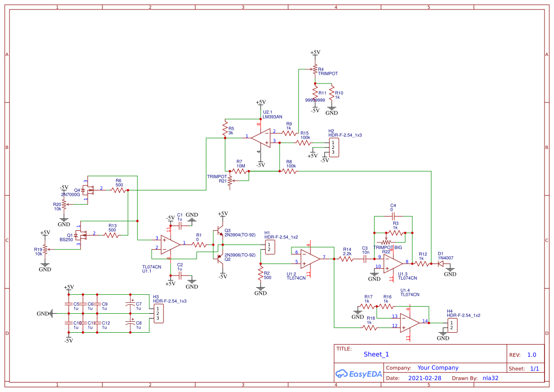The width and height of the screenshot is (554, 392).
Task: Click the '2N3906(TO-92)' label
Action: pos(240,255)
